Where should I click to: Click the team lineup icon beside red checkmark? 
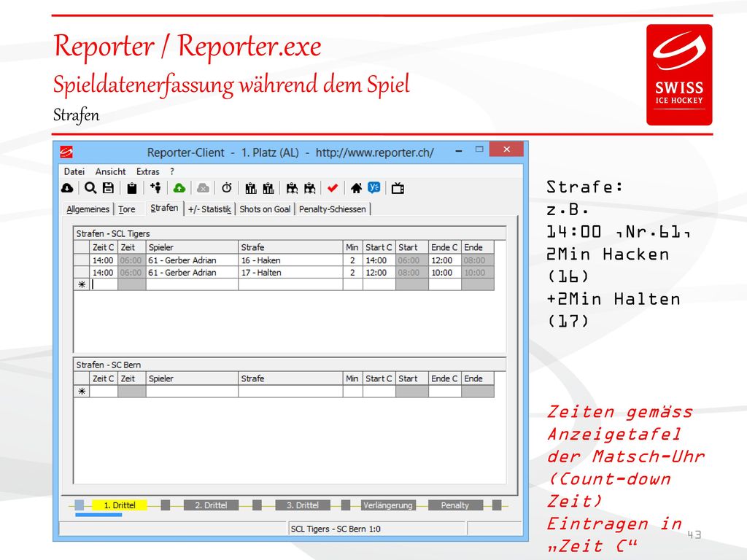tap(309, 189)
